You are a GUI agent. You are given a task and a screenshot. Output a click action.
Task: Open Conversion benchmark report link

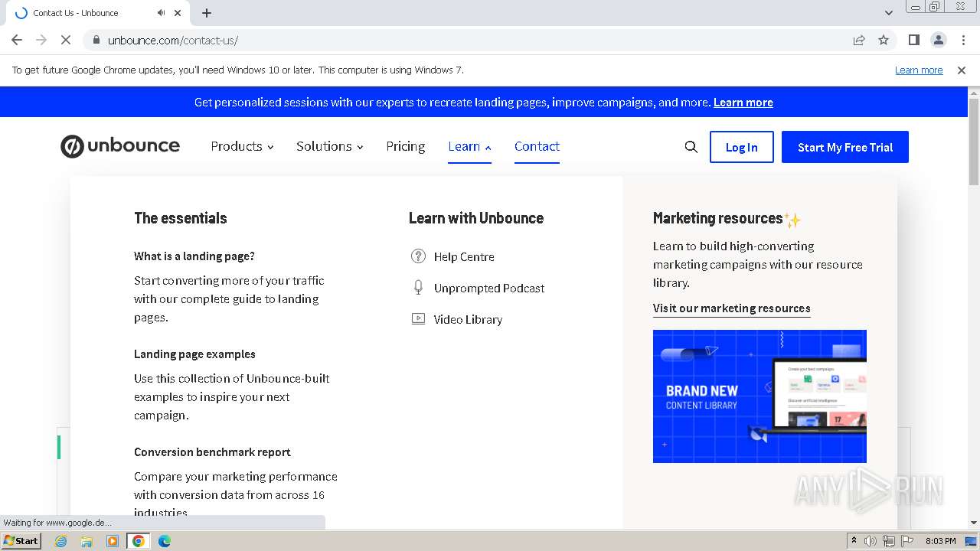(212, 452)
